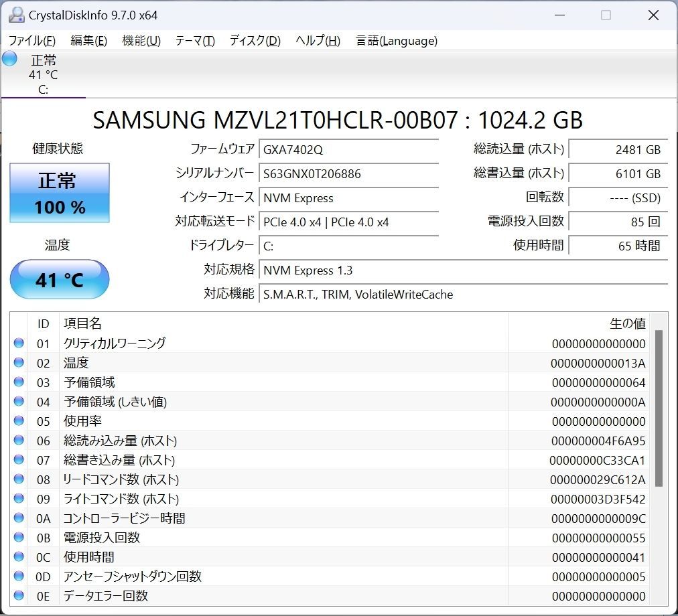Click status icon for row 0B 電源投入回数
The image size is (678, 616).
pyautogui.click(x=19, y=538)
